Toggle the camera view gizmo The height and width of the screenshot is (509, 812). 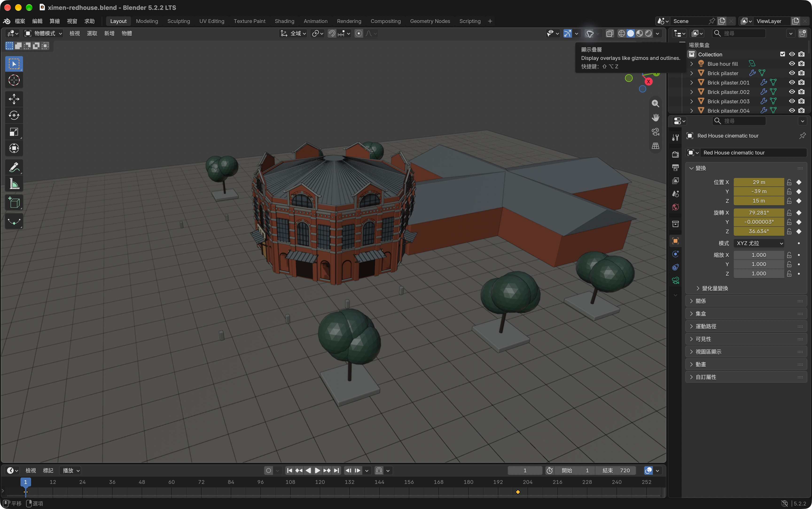pyautogui.click(x=655, y=132)
